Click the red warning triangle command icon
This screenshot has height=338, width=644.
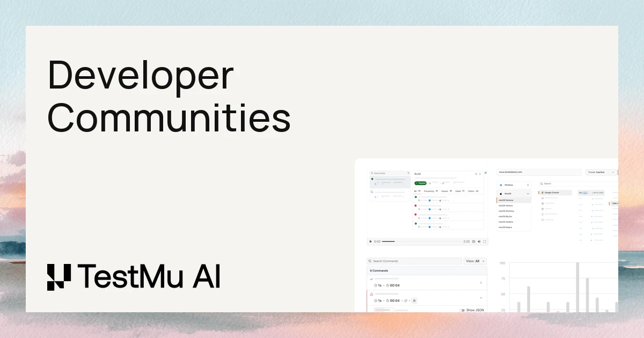[371, 294]
